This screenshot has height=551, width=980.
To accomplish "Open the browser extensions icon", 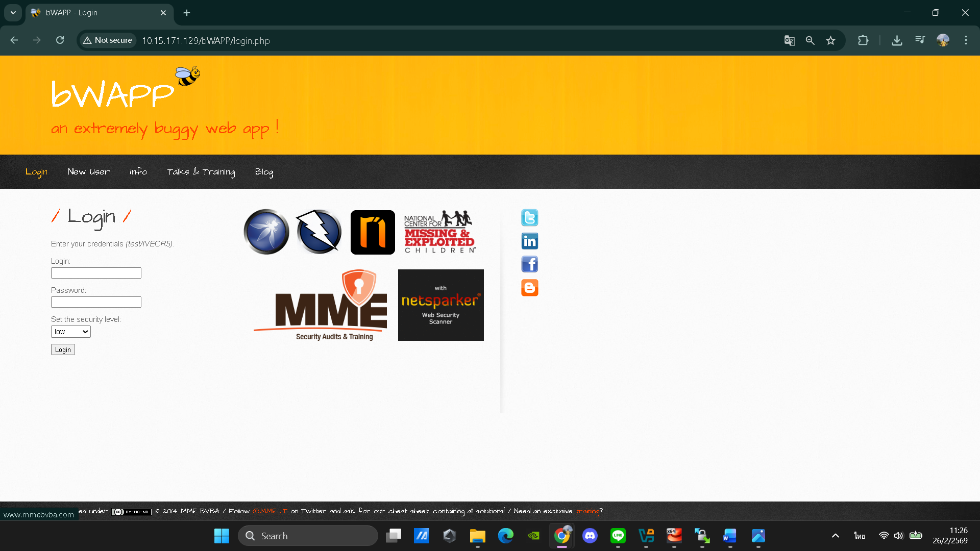I will pyautogui.click(x=863, y=40).
